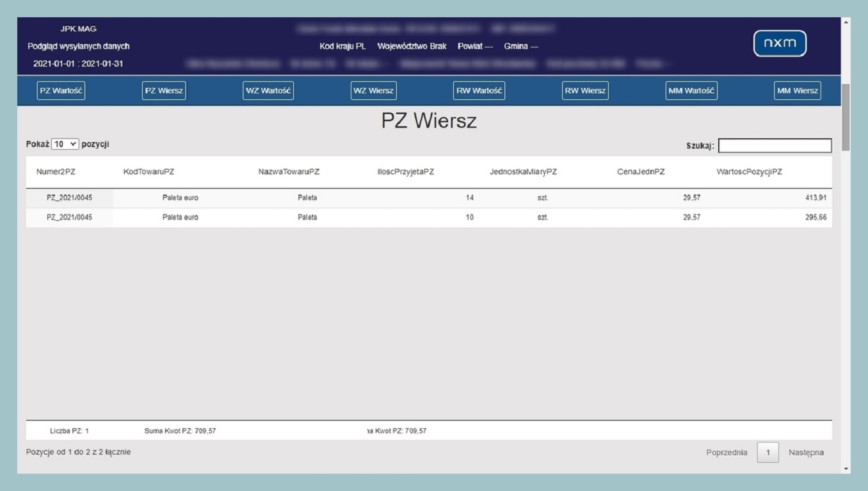Select the WZ Wiersz tab
Screen dimensions: 868x491
coord(373,91)
